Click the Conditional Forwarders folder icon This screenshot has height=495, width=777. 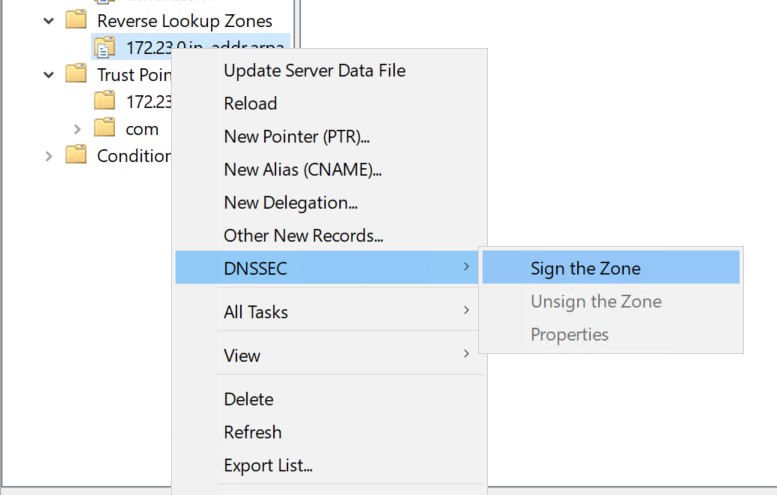76,155
